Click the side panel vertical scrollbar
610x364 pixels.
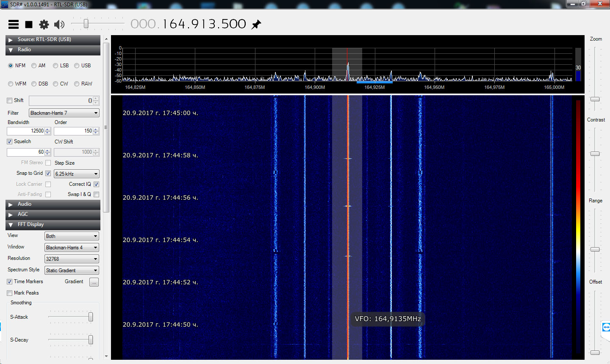pos(106,127)
